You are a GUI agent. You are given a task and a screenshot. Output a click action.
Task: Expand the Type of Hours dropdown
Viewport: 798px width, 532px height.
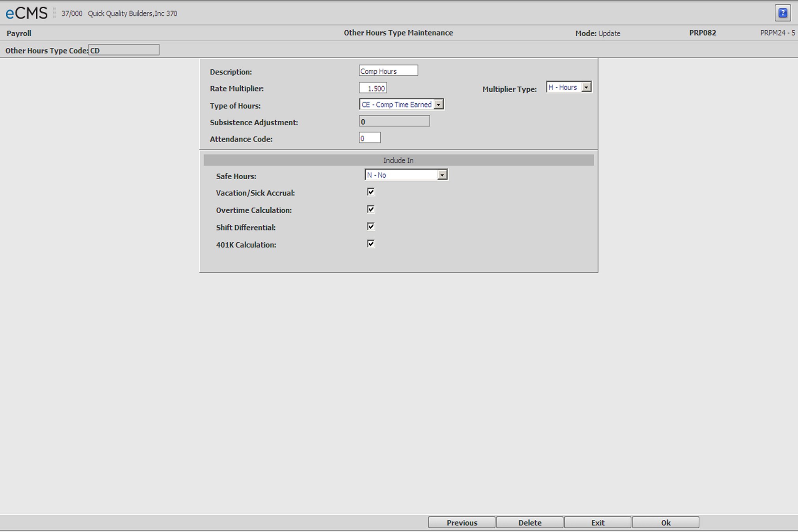(x=439, y=104)
